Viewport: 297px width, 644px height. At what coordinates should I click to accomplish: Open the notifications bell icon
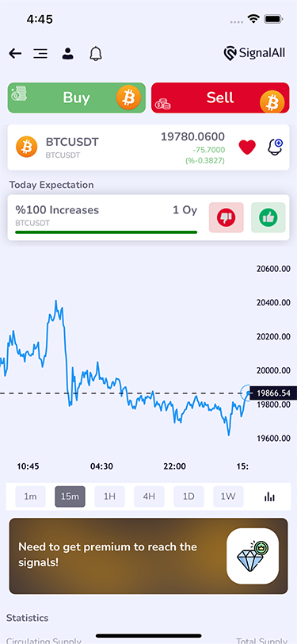(x=96, y=53)
